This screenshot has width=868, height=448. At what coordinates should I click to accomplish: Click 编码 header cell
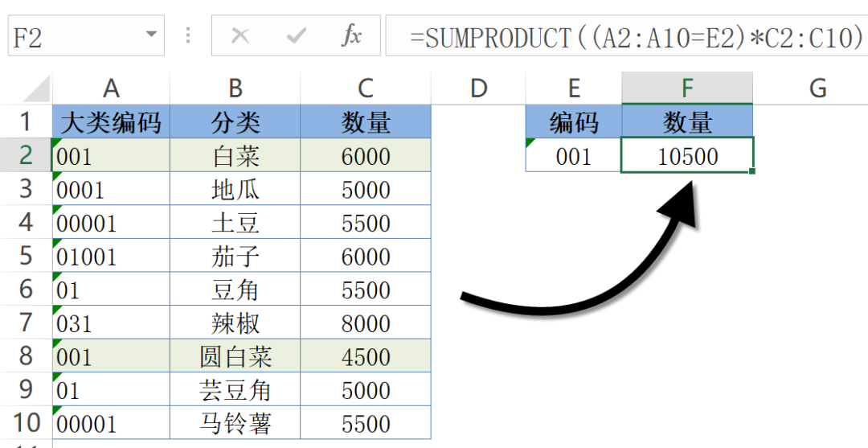tap(574, 121)
